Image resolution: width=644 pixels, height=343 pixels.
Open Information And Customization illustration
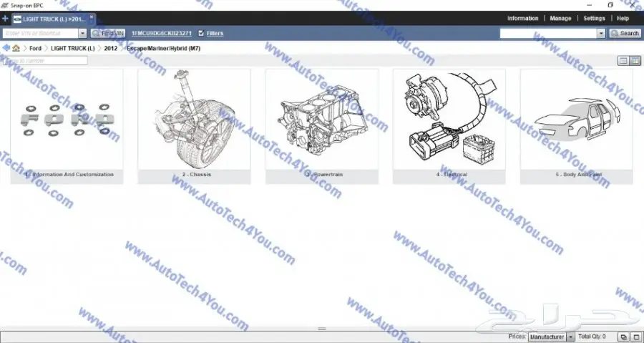[x=67, y=120]
